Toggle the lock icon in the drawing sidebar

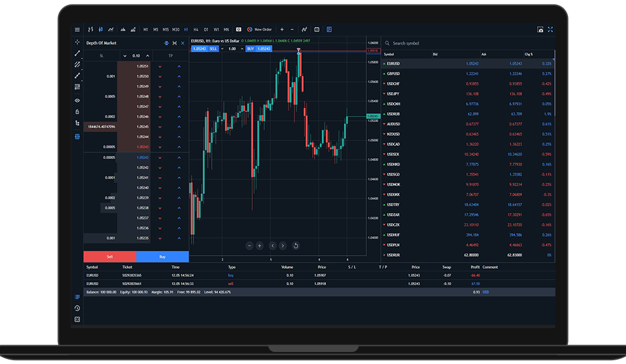[x=78, y=112]
